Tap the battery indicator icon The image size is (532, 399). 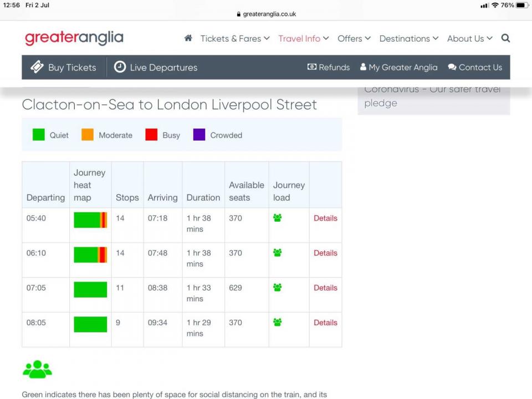(x=522, y=5)
